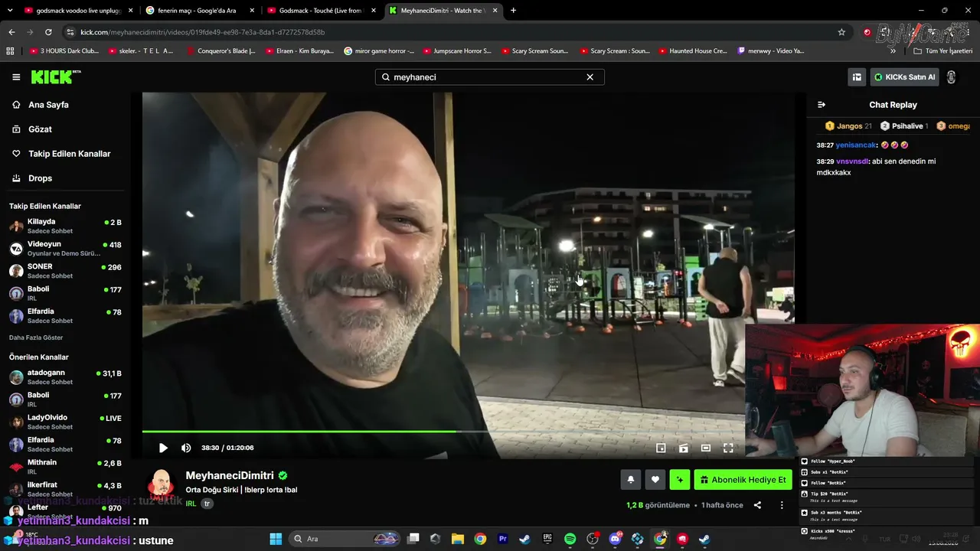Viewport: 980px width, 551px height.
Task: Click the green sparkle subscribe button
Action: click(680, 480)
